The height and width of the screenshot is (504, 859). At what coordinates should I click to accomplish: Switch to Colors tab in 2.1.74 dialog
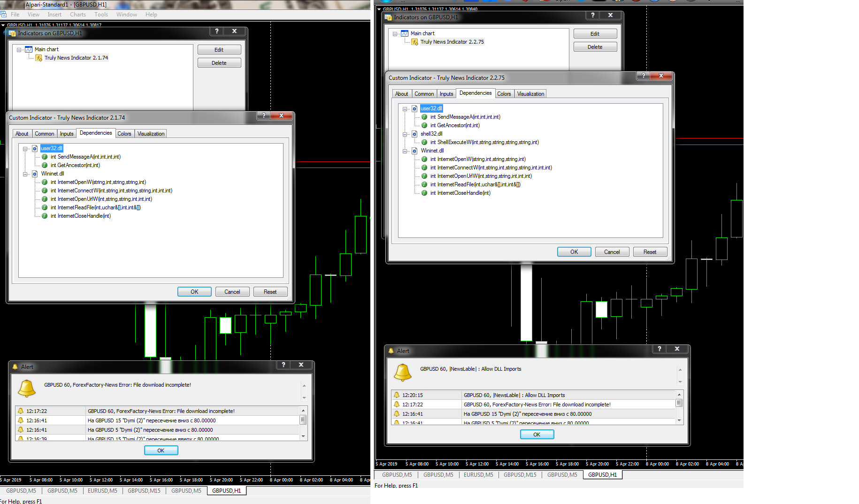124,134
